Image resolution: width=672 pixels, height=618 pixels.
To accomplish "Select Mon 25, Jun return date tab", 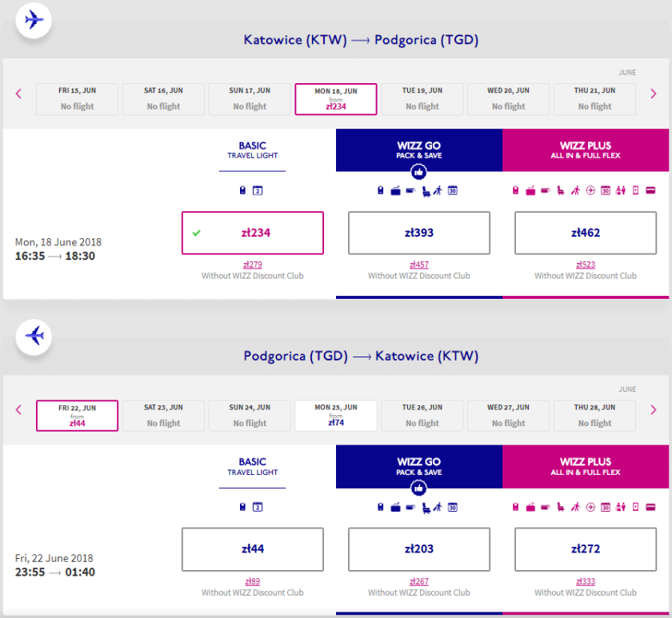I will click(x=336, y=416).
